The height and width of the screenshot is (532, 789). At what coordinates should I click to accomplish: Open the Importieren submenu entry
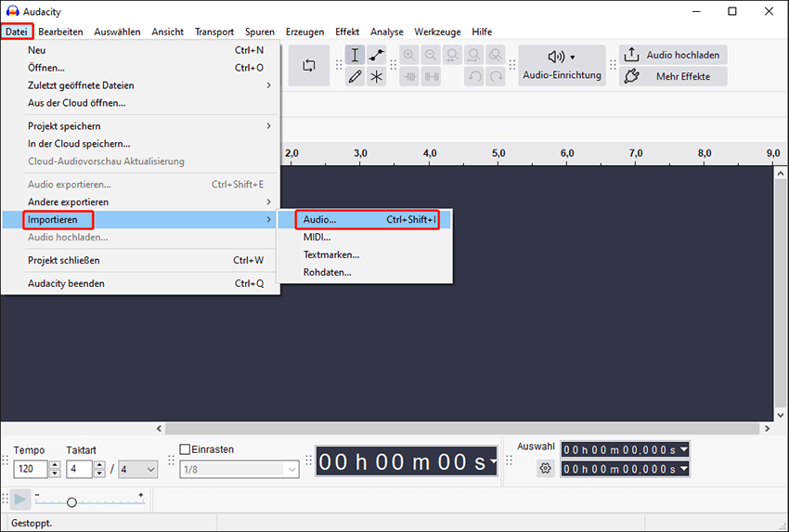pyautogui.click(x=140, y=219)
